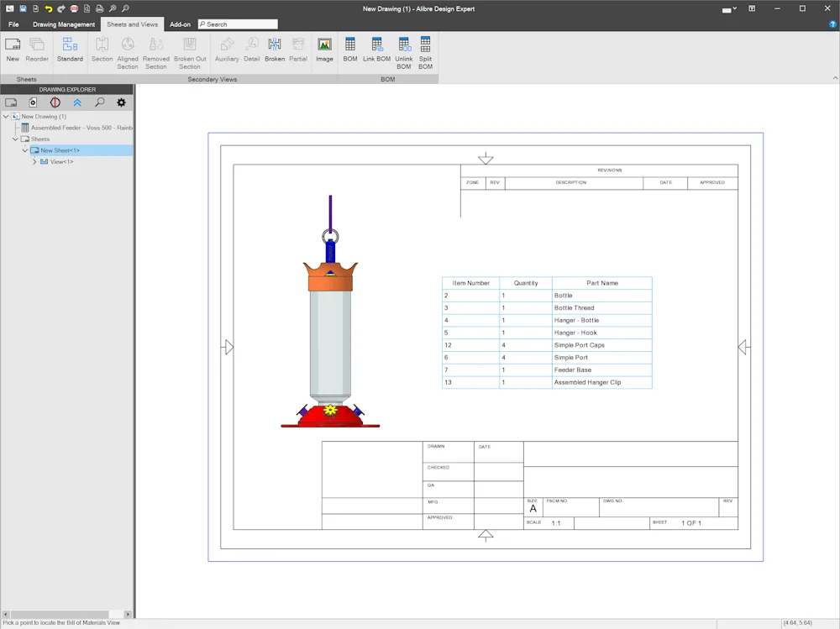
Task: Collapse the New Drawing (1) tree node
Action: [6, 116]
